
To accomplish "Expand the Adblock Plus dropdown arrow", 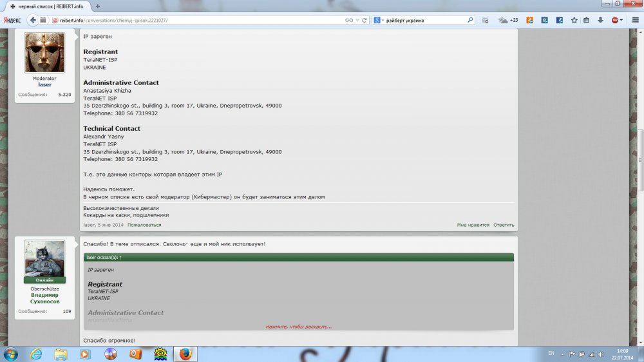I will click(x=621, y=20).
